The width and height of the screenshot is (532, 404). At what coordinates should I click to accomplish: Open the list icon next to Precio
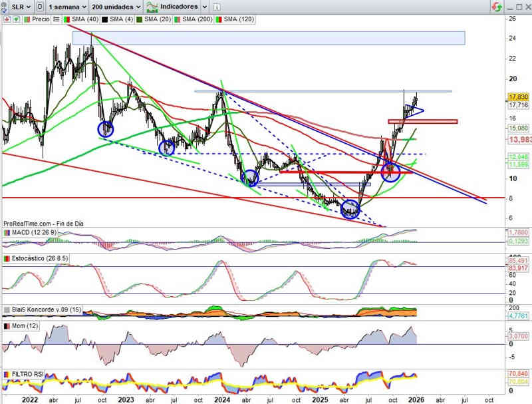tap(56, 19)
